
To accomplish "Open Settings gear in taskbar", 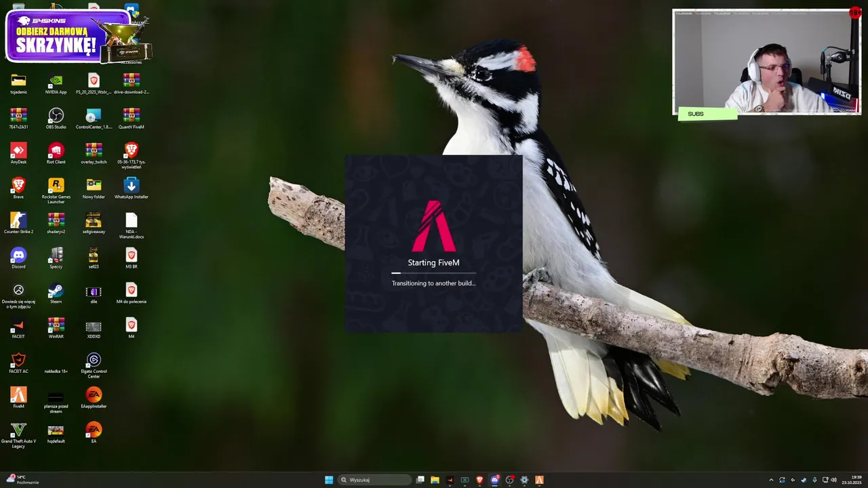I will click(x=524, y=480).
